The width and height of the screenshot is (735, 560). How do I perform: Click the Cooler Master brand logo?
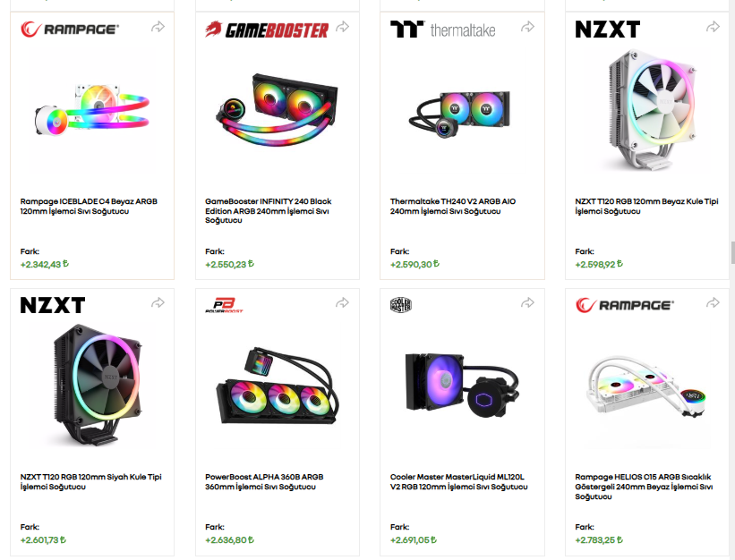point(401,305)
